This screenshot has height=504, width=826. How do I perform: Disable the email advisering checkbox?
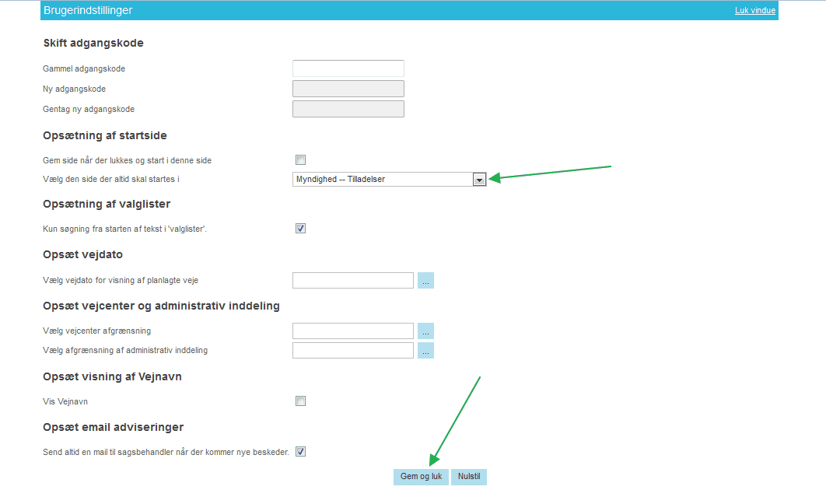coord(300,452)
